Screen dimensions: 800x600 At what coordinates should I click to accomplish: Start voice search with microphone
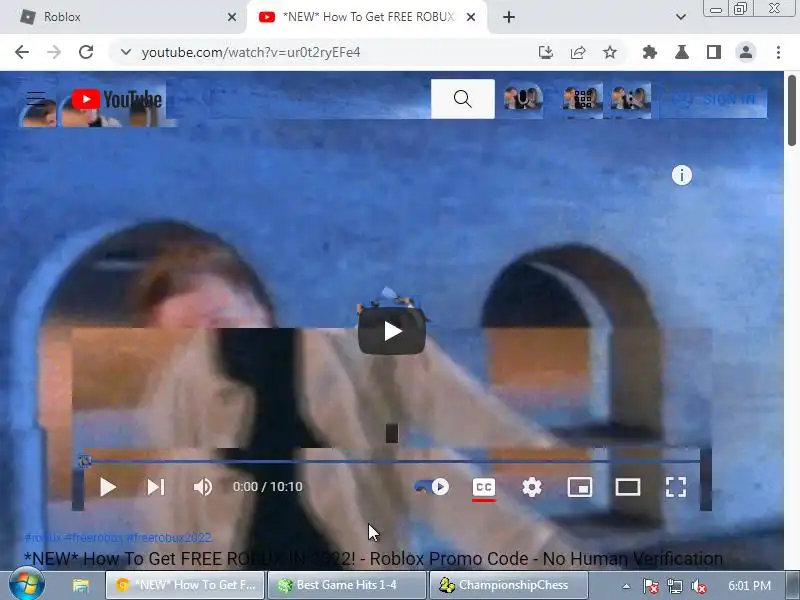522,99
